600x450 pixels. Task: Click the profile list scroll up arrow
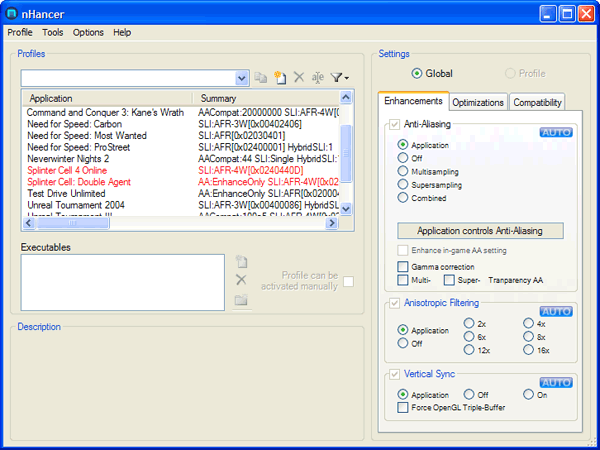click(346, 97)
